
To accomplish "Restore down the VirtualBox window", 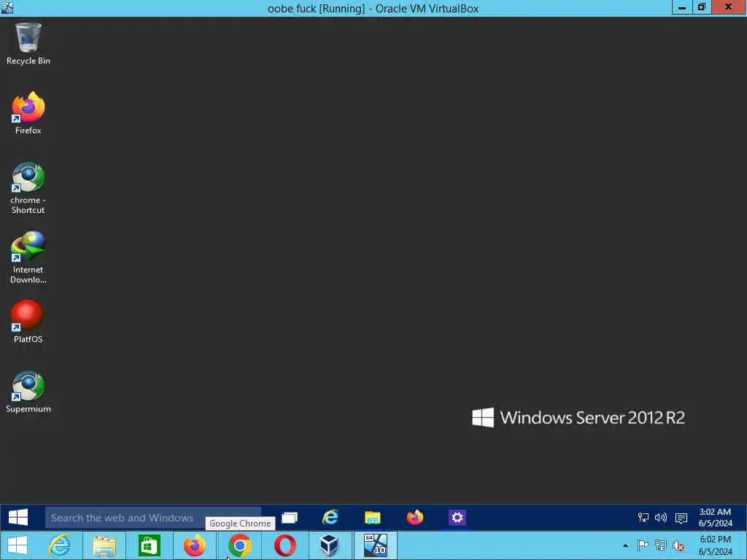I will (x=701, y=7).
